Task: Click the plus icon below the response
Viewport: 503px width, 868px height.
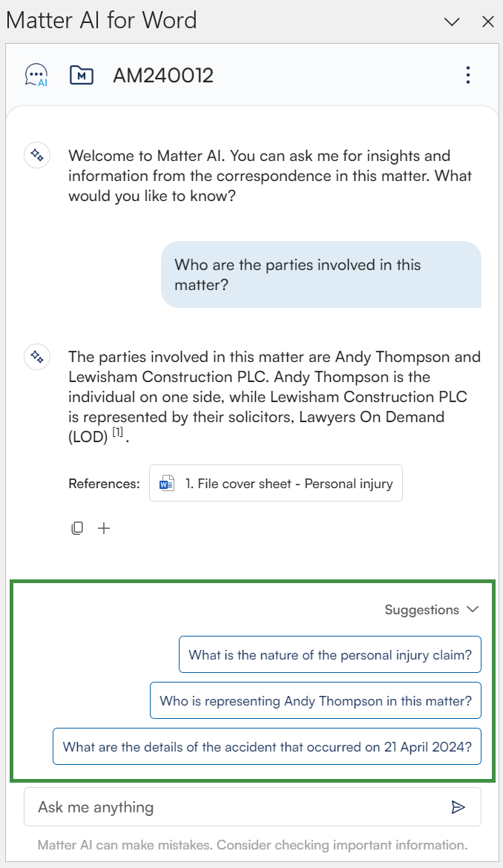Action: (104, 528)
